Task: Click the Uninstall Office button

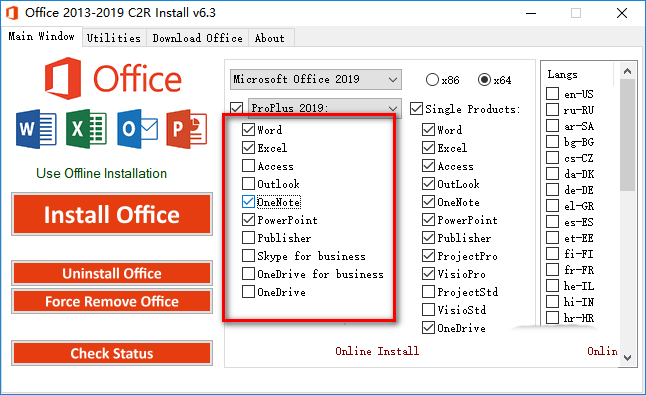Action: pos(112,273)
